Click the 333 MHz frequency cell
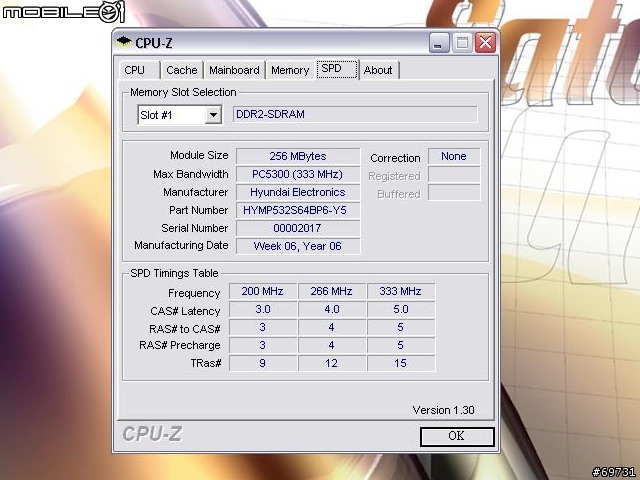Image resolution: width=640 pixels, height=480 pixels. 401,291
